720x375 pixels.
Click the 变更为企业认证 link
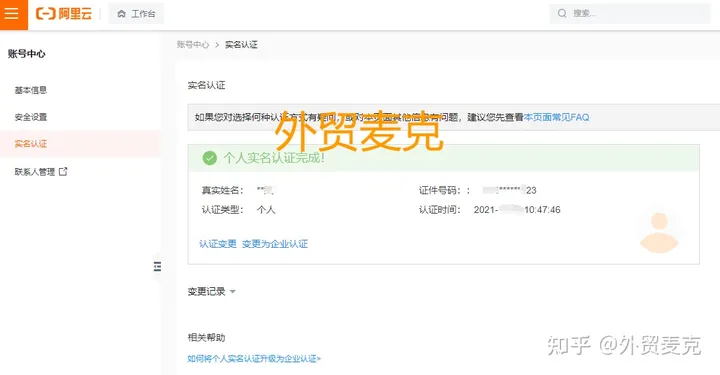[x=275, y=244]
